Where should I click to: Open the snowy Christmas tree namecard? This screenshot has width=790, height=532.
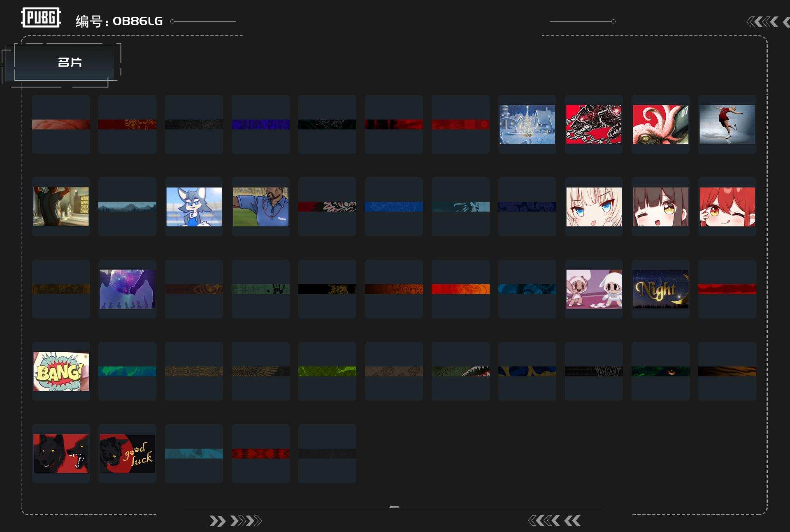[527, 124]
